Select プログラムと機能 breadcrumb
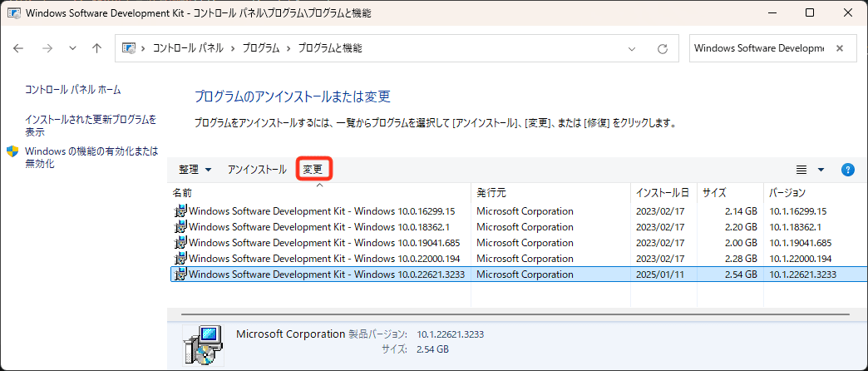The width and height of the screenshot is (868, 371). (x=330, y=48)
